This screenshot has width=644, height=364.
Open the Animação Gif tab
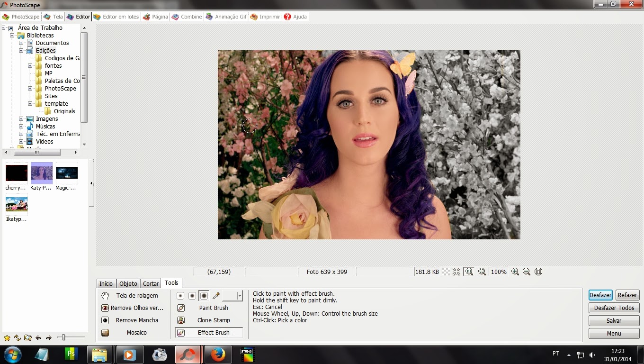(x=226, y=17)
